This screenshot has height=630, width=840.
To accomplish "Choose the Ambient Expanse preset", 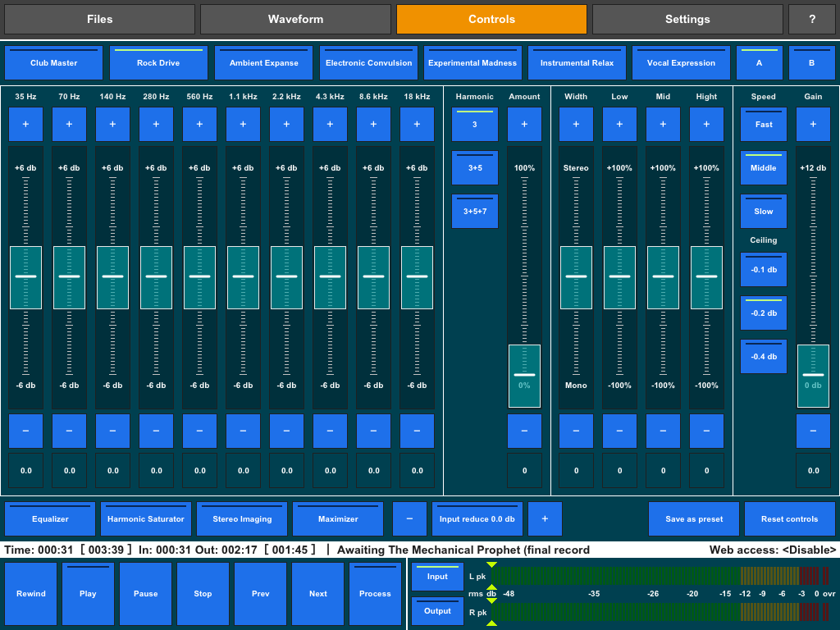I will click(263, 62).
